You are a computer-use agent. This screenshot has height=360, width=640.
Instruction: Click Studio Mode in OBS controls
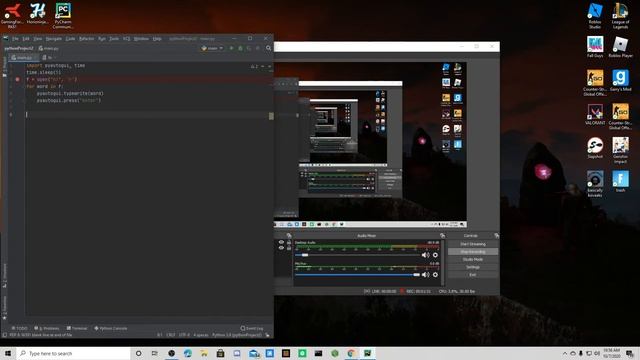click(473, 260)
